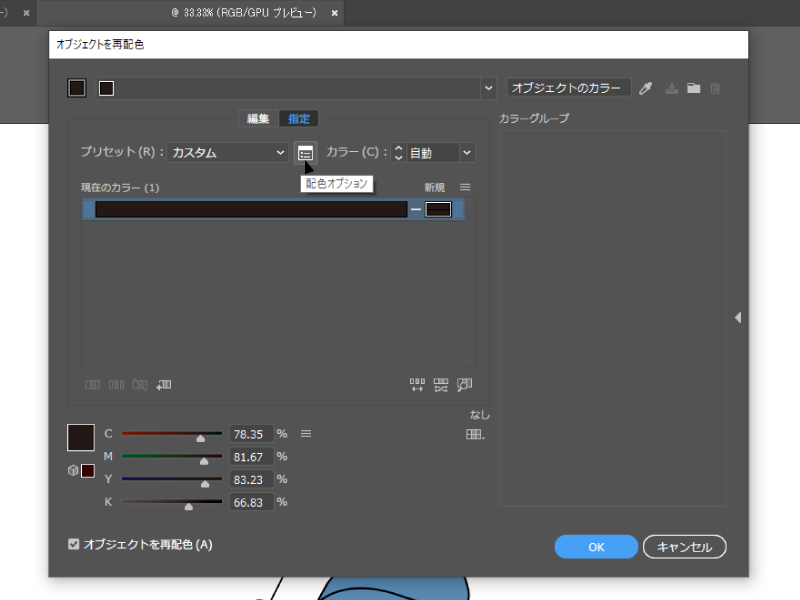Click the add new row icon
This screenshot has height=600, width=800.
(x=164, y=384)
